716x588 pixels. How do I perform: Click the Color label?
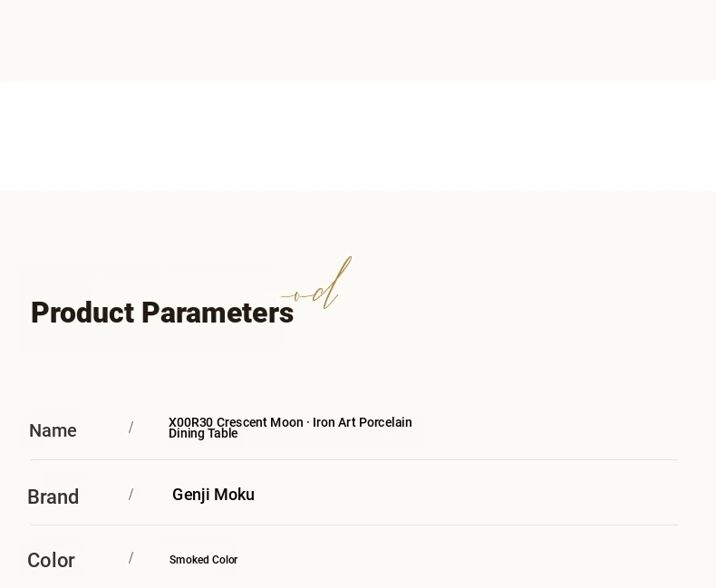[x=51, y=560]
